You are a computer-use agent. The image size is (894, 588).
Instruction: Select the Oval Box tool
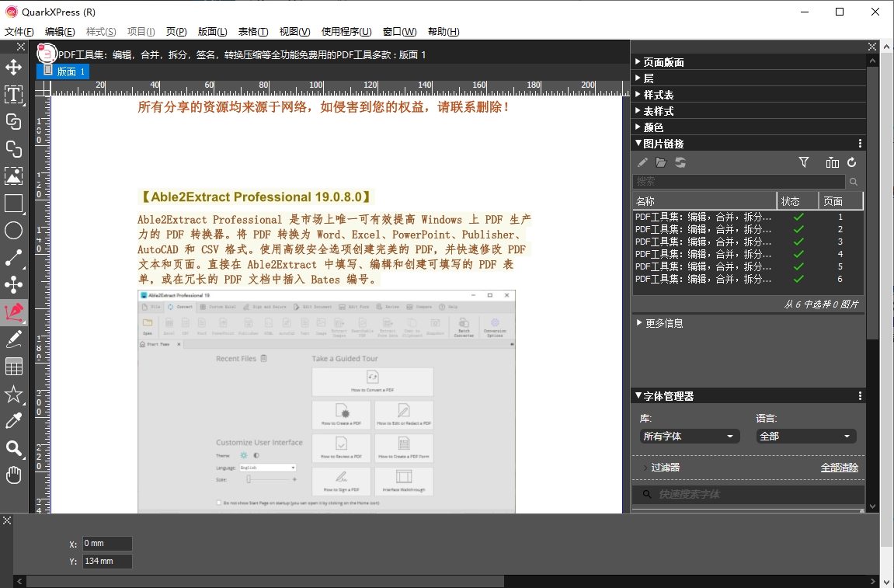(14, 231)
